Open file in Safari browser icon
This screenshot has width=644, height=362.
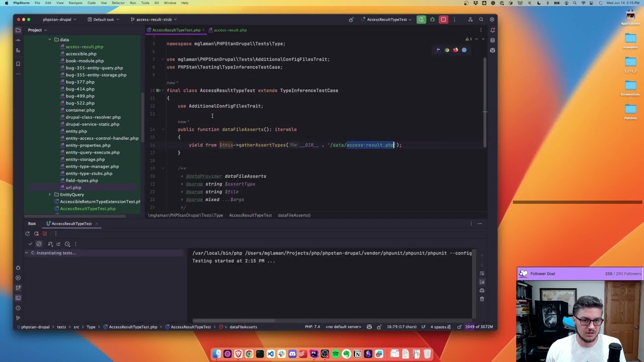[464, 50]
